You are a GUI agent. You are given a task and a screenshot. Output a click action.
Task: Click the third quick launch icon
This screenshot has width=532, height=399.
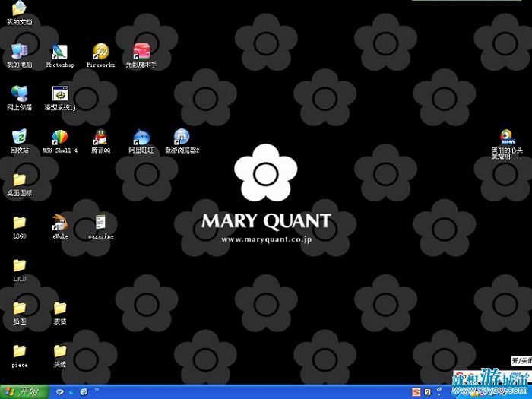(x=84, y=392)
